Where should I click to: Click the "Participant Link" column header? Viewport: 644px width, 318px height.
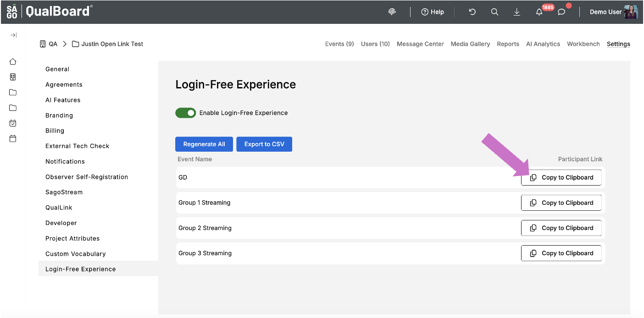coord(580,159)
